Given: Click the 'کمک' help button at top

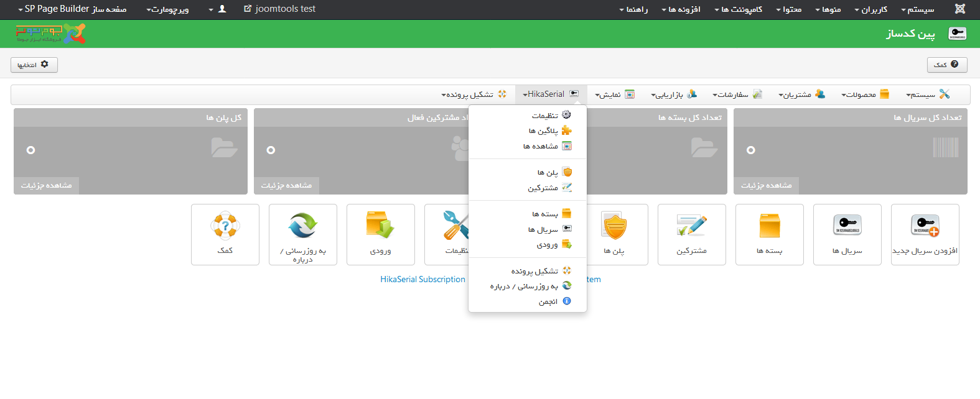Looking at the screenshot, I should click(x=946, y=65).
